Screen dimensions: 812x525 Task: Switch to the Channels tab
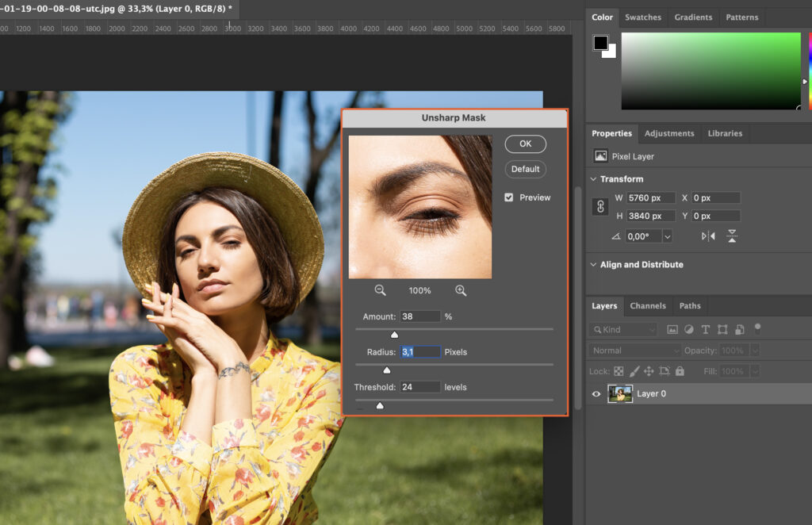(x=648, y=305)
